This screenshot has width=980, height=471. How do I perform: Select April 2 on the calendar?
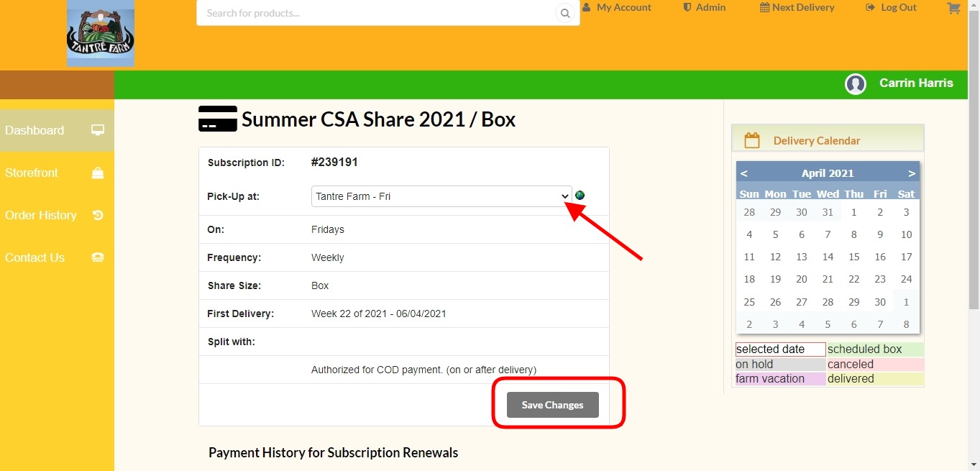point(880,212)
